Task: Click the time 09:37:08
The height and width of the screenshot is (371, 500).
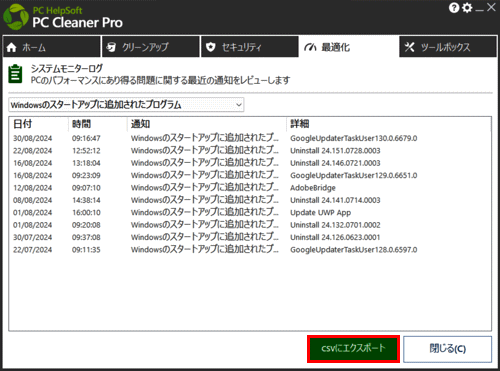Action: (x=86, y=237)
